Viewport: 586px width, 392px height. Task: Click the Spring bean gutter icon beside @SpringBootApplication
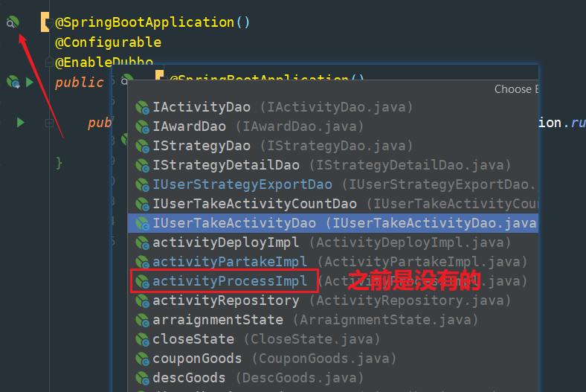[13, 22]
